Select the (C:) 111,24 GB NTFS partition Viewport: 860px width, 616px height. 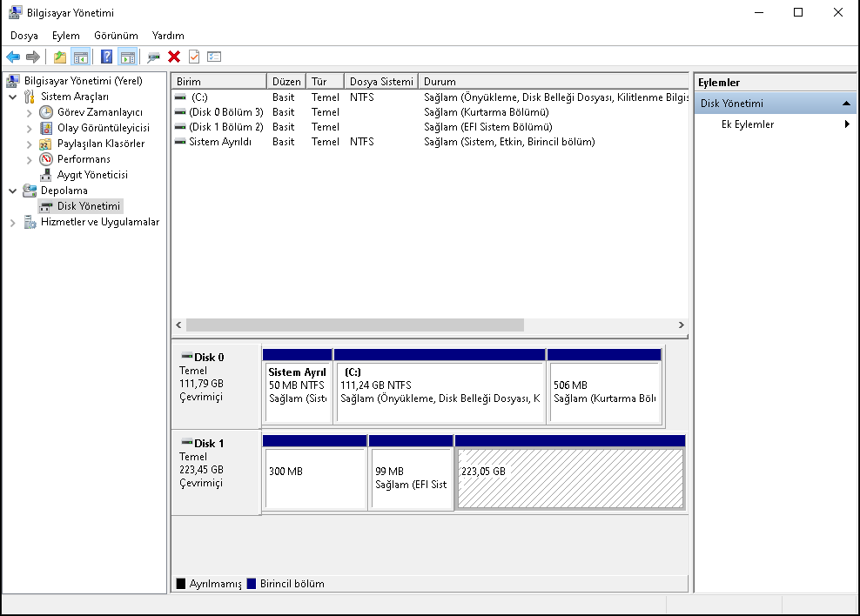coord(440,386)
